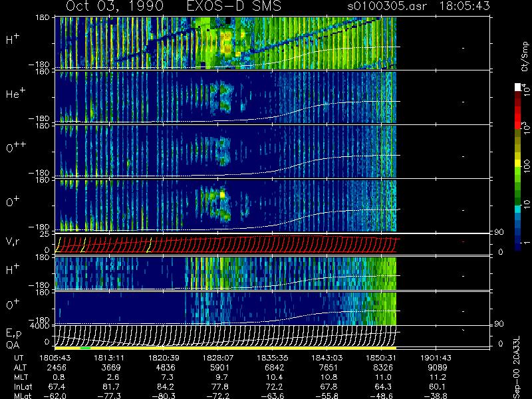Screen dimensions: 532x399
Task: Click the O+ label just above the E,p label
Action: [x=13, y=305]
